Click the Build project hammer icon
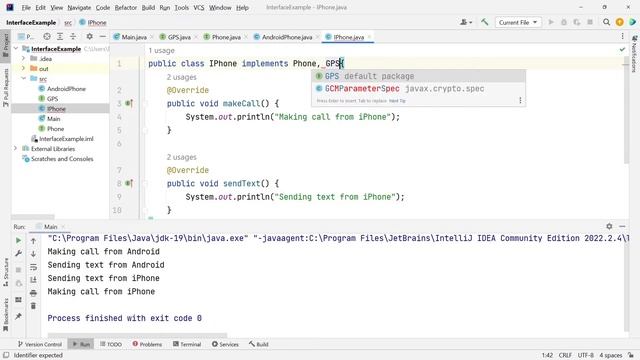The height and width of the screenshot is (360, 640). [484, 22]
